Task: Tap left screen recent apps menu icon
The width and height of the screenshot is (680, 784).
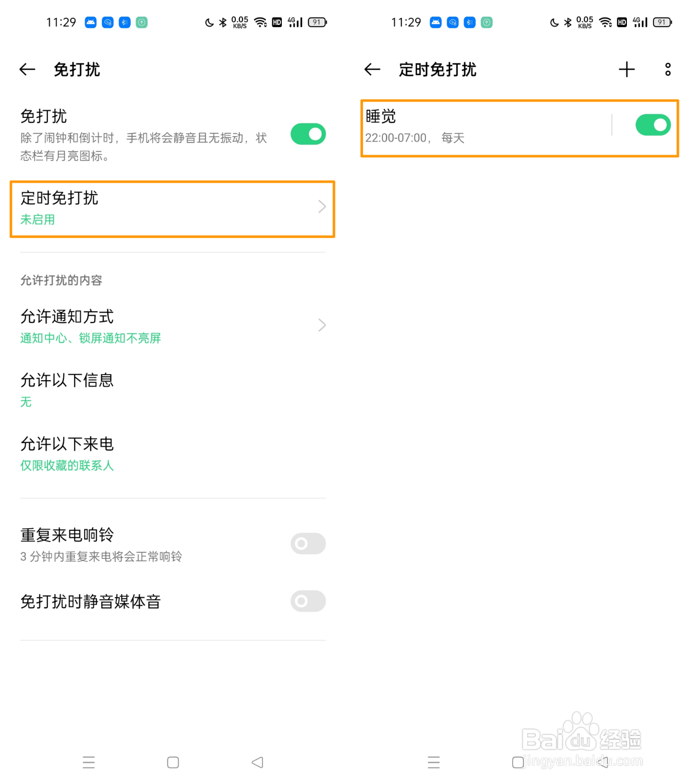Action: (x=89, y=762)
